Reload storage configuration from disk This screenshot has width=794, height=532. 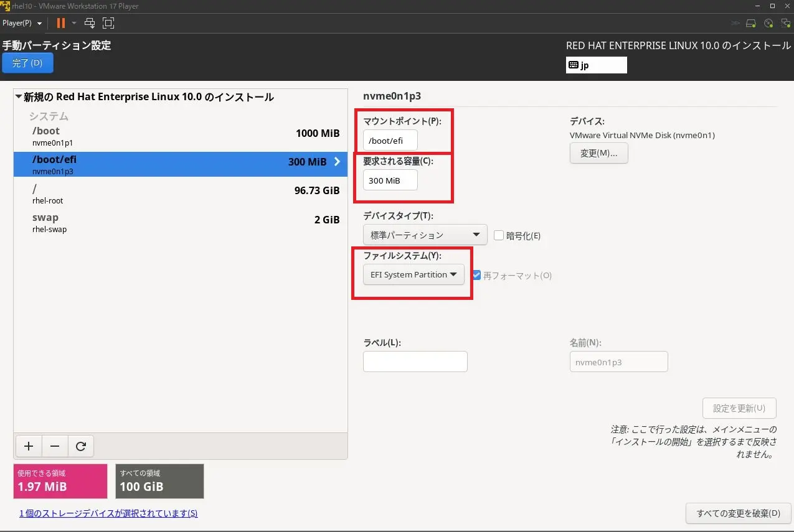(80, 446)
